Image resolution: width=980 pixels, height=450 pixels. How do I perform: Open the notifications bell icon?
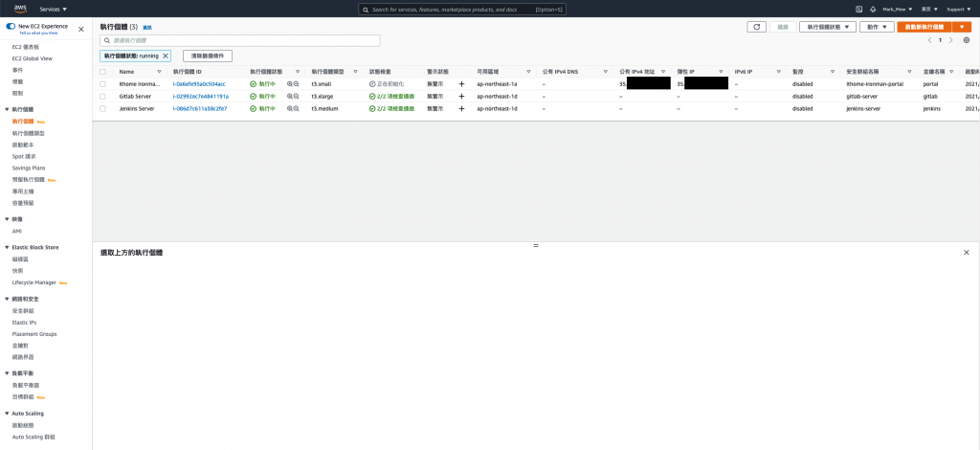[873, 10]
